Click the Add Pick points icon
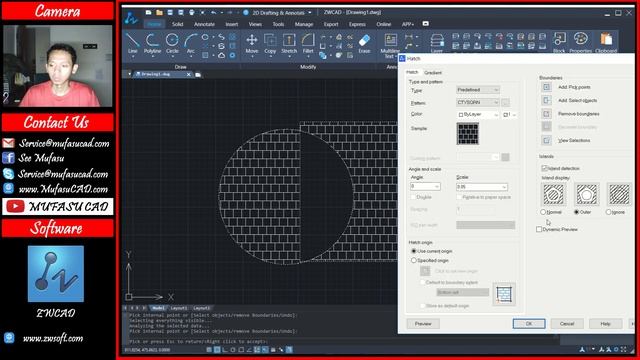 [546, 87]
